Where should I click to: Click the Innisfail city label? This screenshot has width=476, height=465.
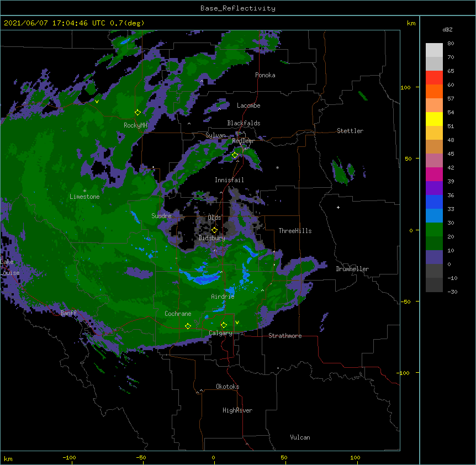pos(229,180)
